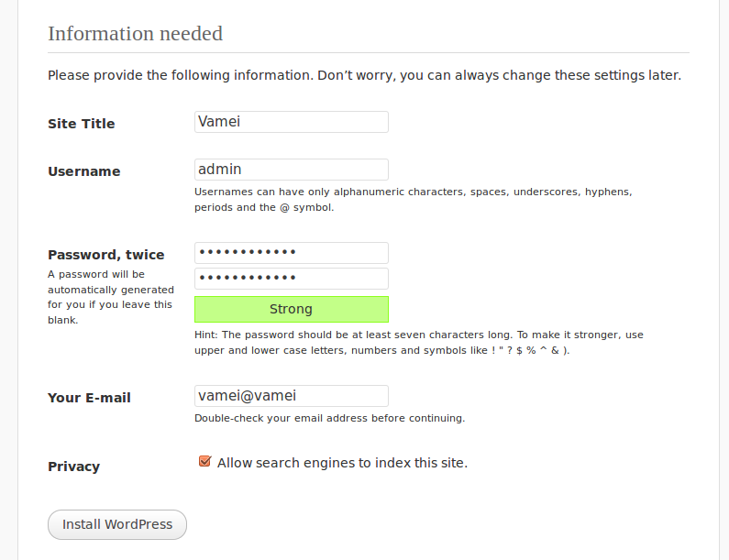Click the Privacy label
This screenshot has height=560, width=729.
tap(73, 467)
